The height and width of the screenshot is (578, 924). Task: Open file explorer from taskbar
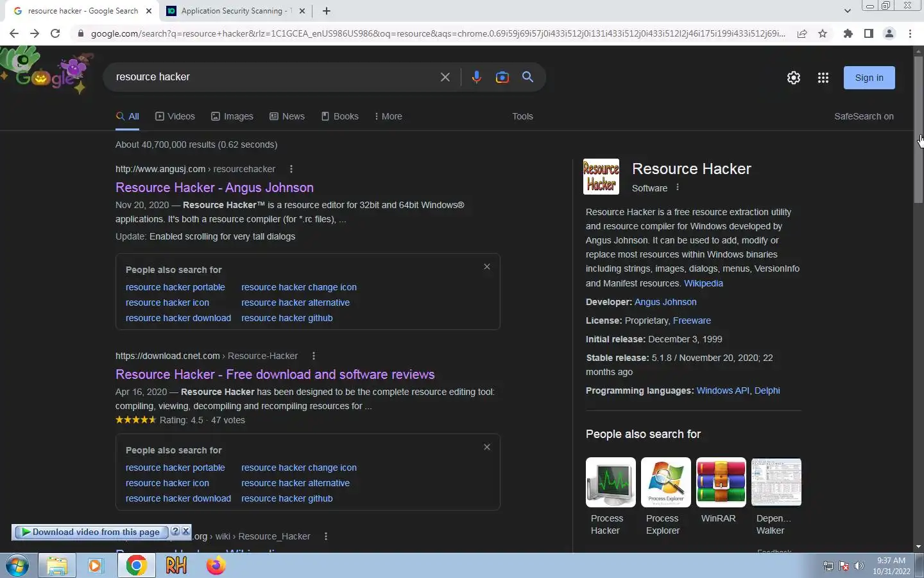pos(57,566)
